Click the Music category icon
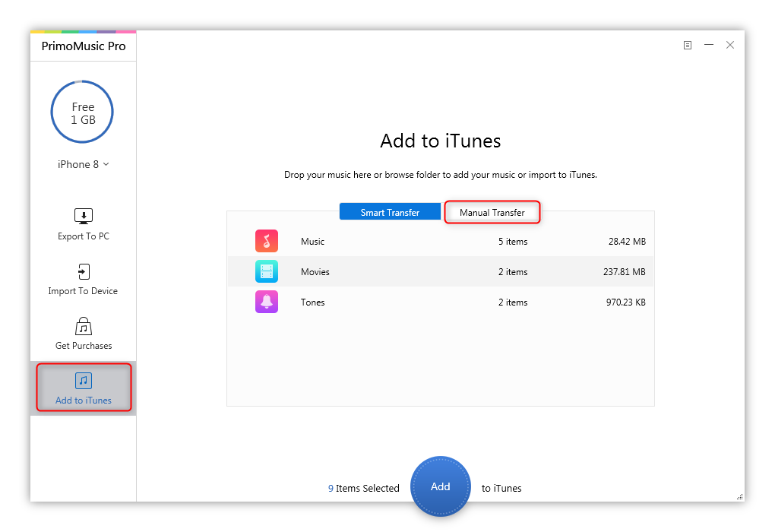This screenshot has height=532, width=775. tap(267, 241)
